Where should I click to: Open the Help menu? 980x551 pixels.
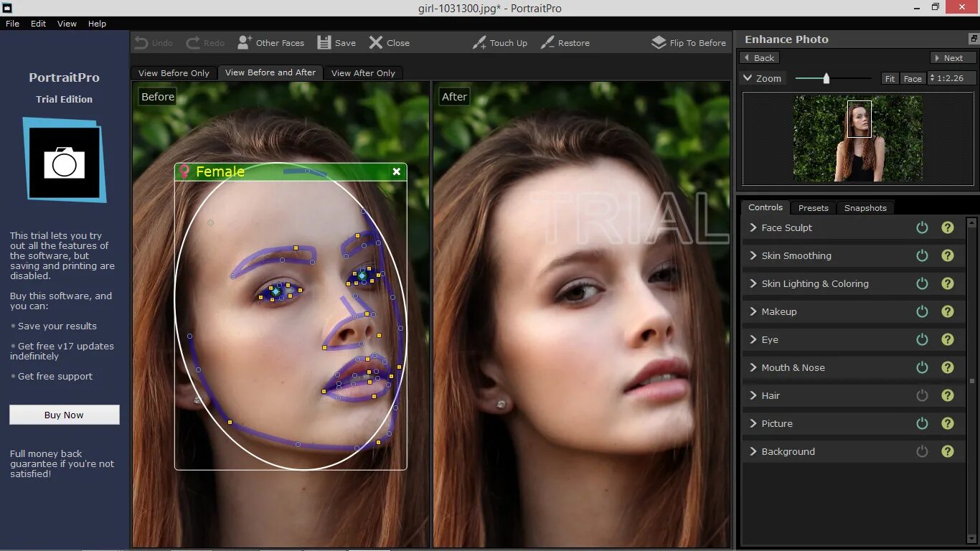click(x=97, y=24)
